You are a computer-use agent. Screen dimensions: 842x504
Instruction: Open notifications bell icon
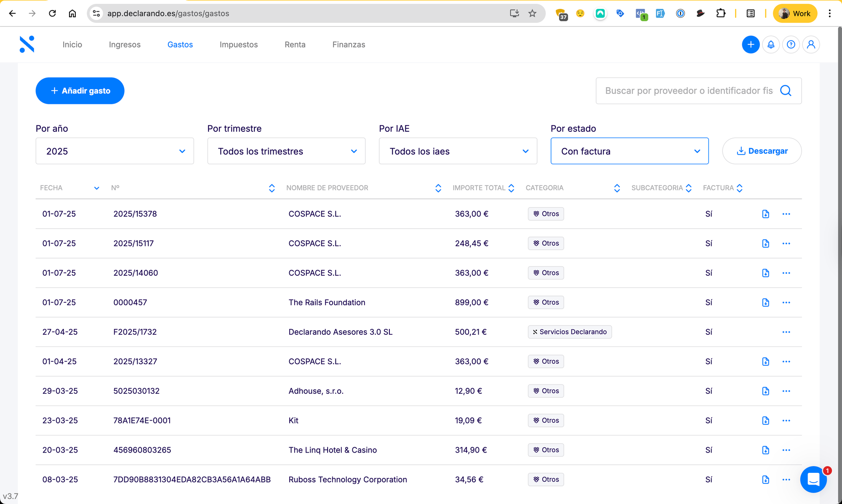771,45
